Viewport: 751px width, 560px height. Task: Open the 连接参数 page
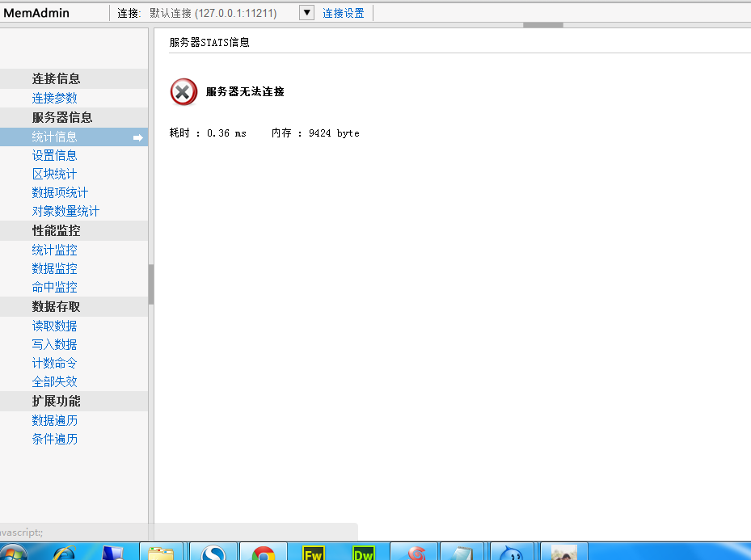(55, 98)
